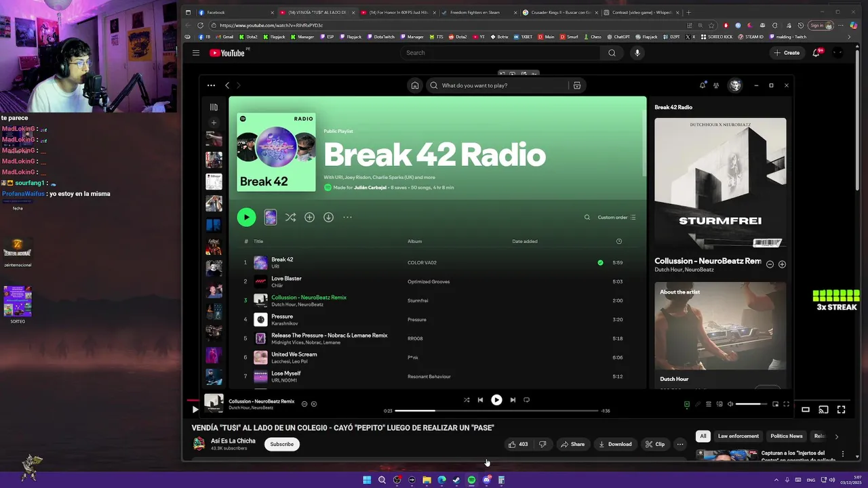Select Law enforcement chip on YouTube
The height and width of the screenshot is (488, 868).
[x=738, y=436]
